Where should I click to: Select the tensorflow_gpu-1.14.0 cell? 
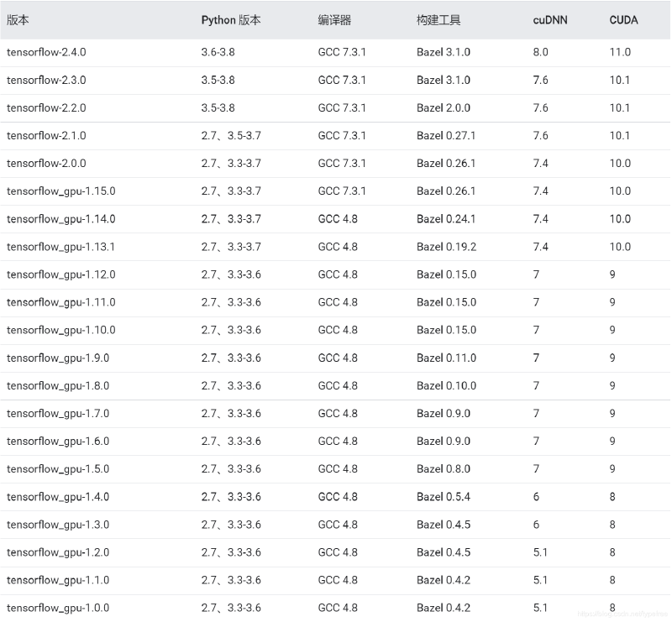[x=60, y=219]
